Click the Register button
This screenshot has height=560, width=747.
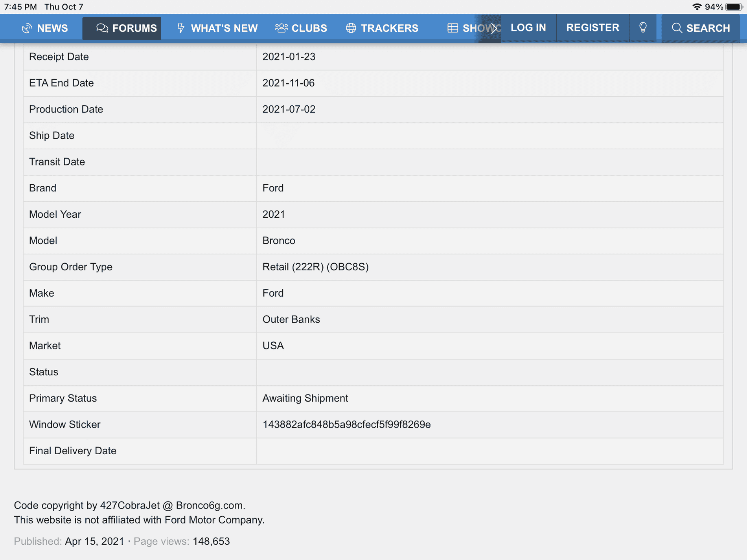592,28
